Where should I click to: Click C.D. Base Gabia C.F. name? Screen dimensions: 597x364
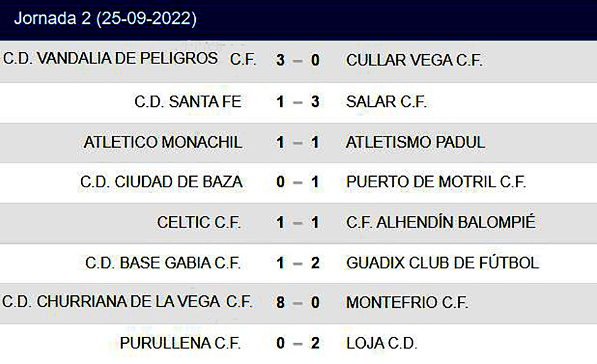pos(163,263)
